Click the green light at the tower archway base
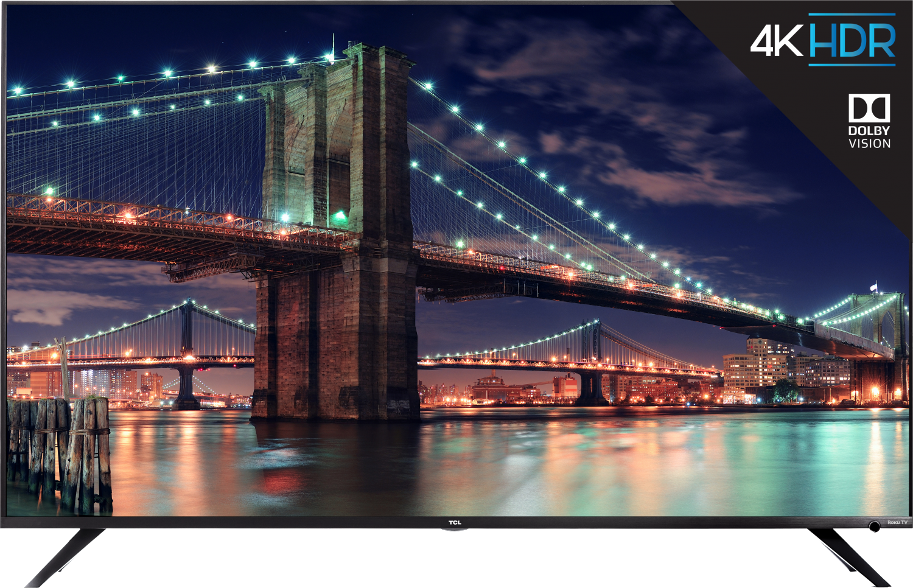The width and height of the screenshot is (913, 588). pos(340,215)
